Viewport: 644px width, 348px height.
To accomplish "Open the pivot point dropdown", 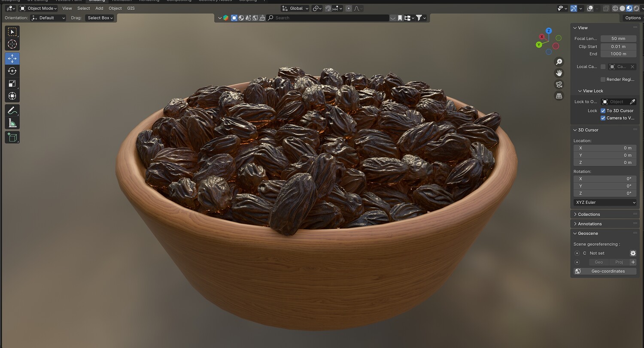I will tap(317, 8).
